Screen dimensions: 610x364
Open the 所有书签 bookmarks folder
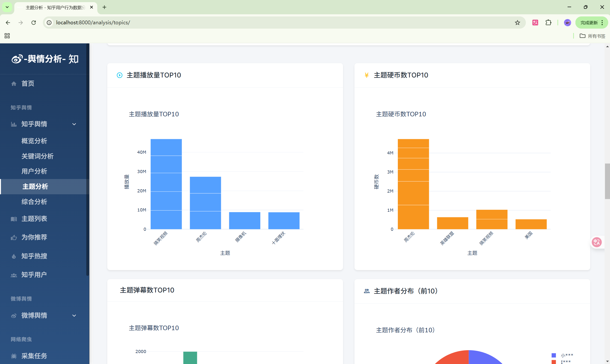592,36
